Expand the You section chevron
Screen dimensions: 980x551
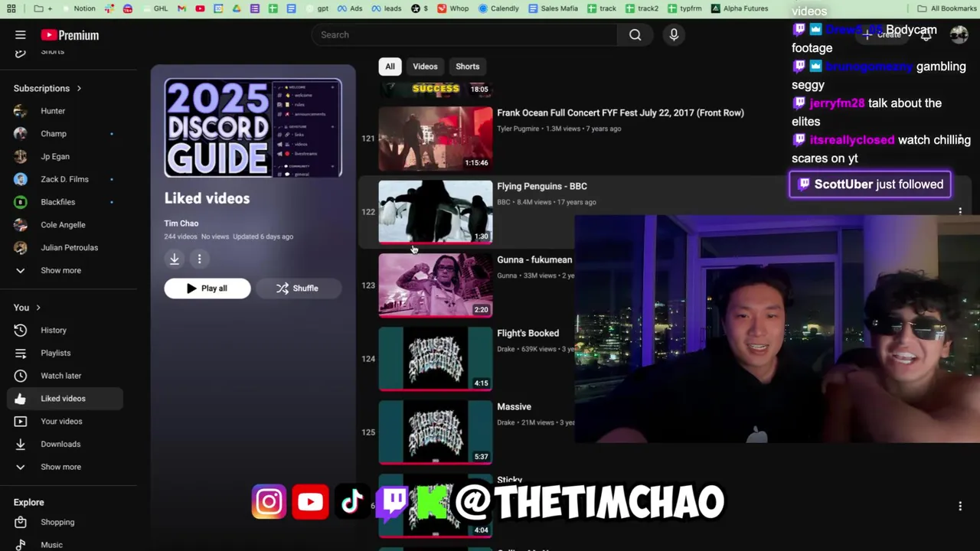(38, 308)
